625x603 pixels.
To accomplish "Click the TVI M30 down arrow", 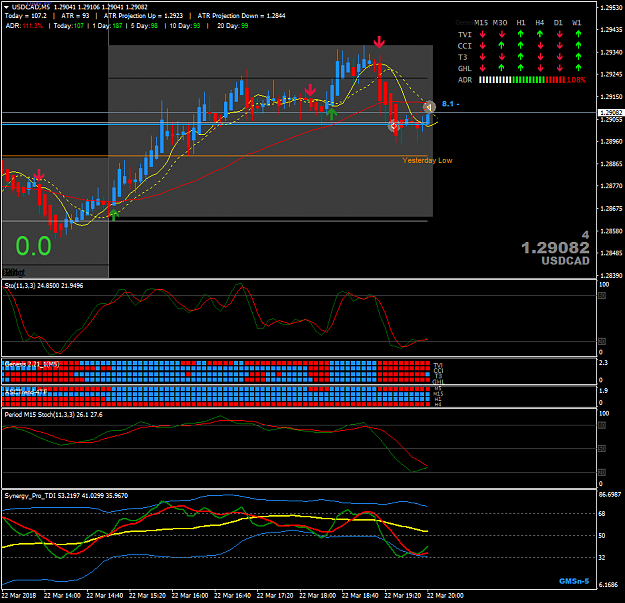I will (501, 35).
